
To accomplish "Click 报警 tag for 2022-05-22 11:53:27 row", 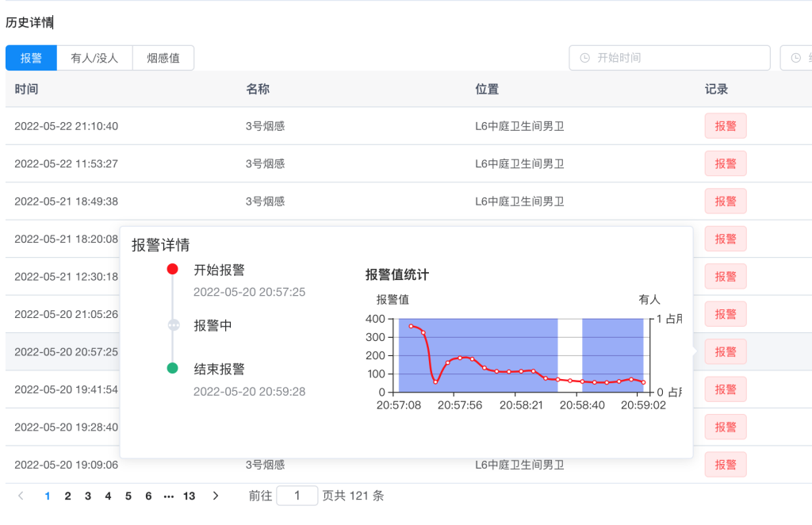I will (725, 163).
